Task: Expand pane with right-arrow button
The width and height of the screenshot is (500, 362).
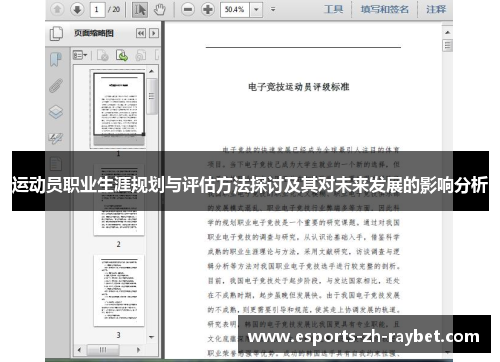Action: pos(154,33)
